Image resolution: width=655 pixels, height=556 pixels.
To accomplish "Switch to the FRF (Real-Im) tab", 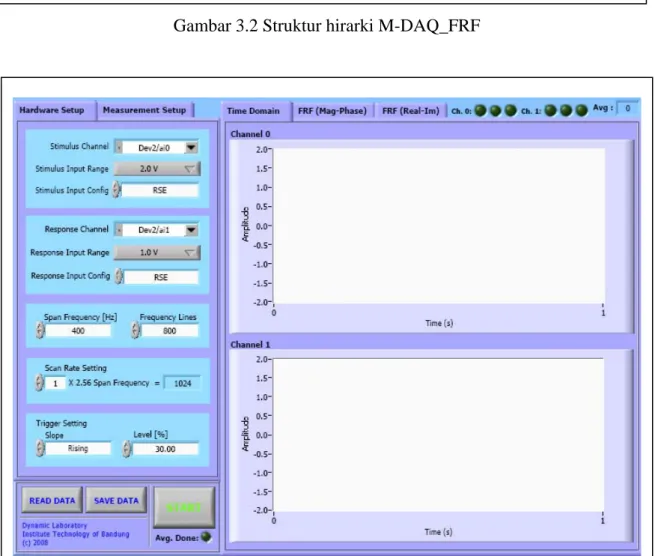I will (411, 112).
